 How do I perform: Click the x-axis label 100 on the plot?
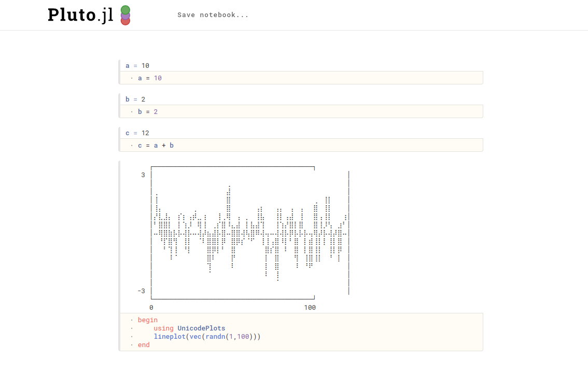[x=310, y=308]
